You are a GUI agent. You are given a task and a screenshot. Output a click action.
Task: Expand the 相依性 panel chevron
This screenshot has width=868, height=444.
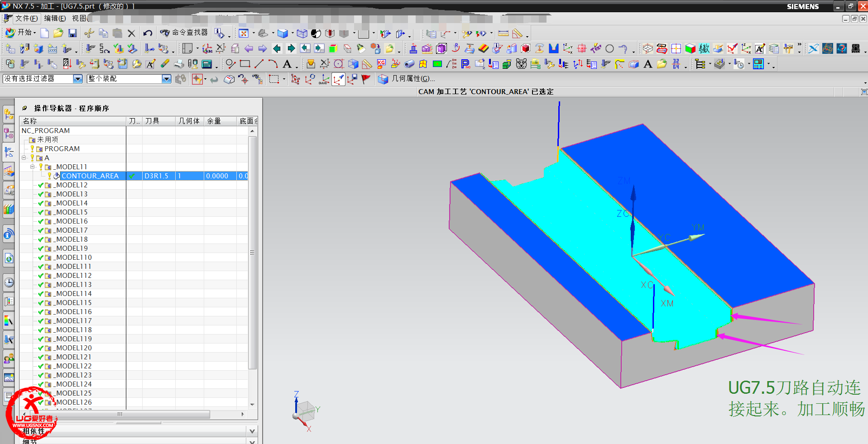coord(253,431)
